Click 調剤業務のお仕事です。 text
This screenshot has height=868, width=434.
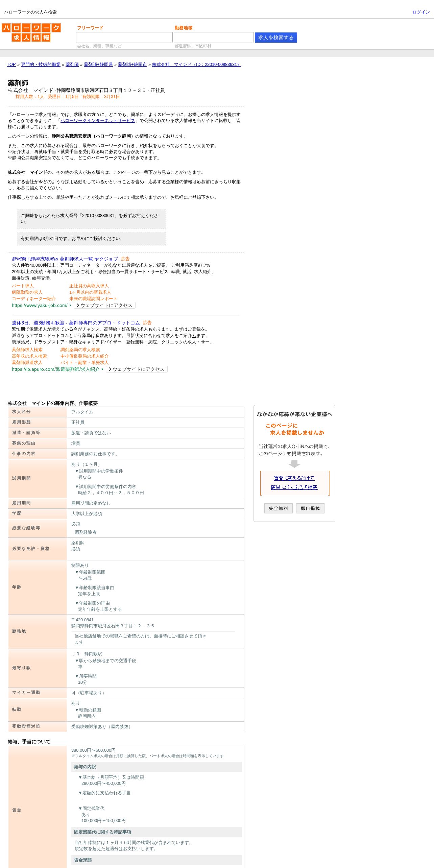tap(95, 454)
